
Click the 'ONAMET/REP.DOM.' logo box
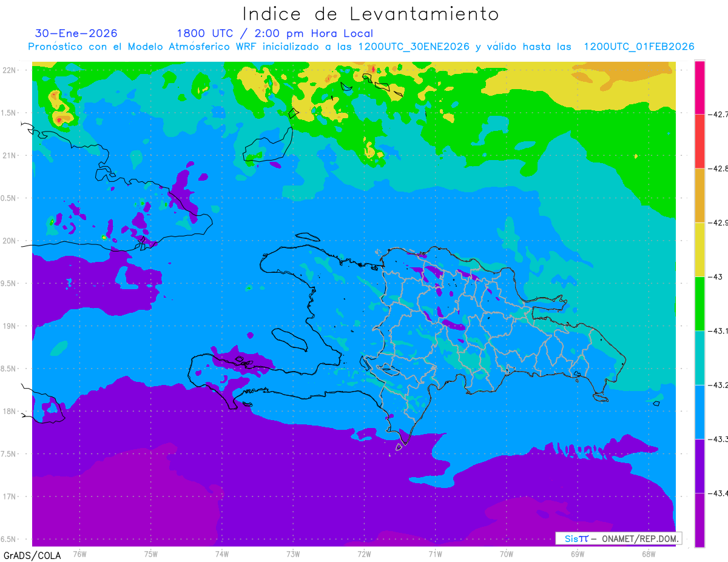pyautogui.click(x=618, y=538)
